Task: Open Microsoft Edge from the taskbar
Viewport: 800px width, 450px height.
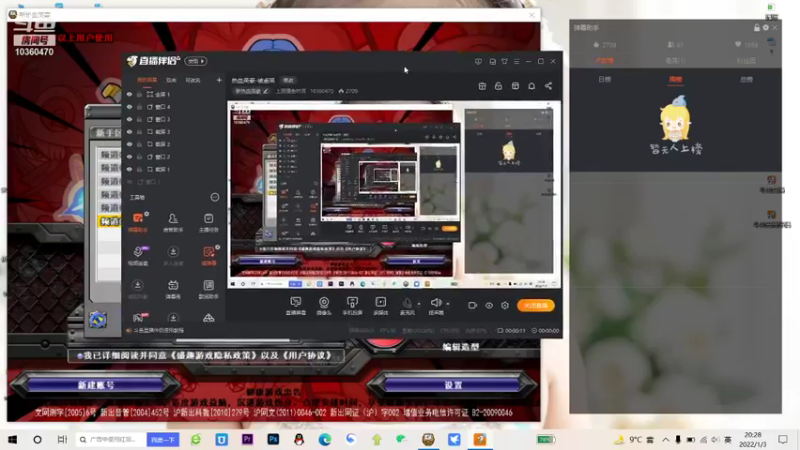Action: (324, 439)
